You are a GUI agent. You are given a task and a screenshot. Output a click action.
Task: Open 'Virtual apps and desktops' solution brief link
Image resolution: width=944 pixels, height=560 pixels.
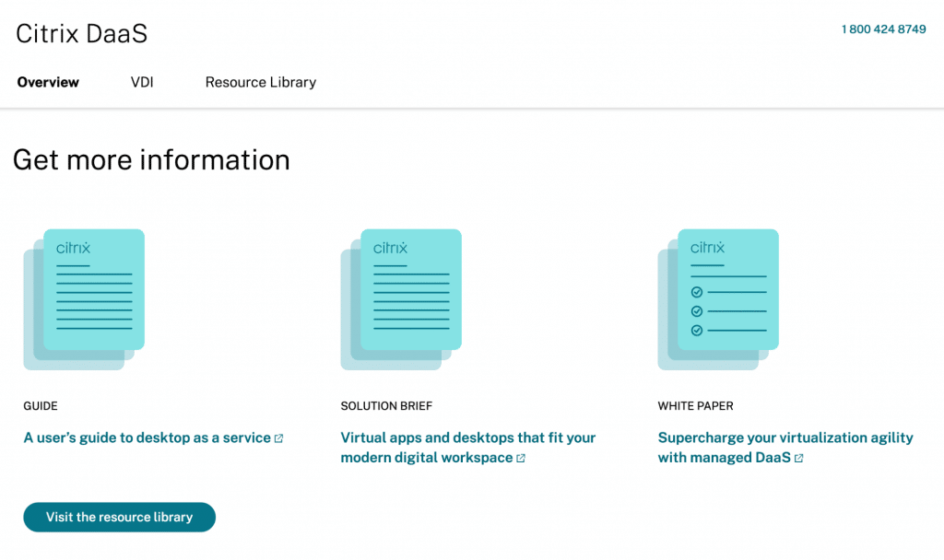point(467,448)
